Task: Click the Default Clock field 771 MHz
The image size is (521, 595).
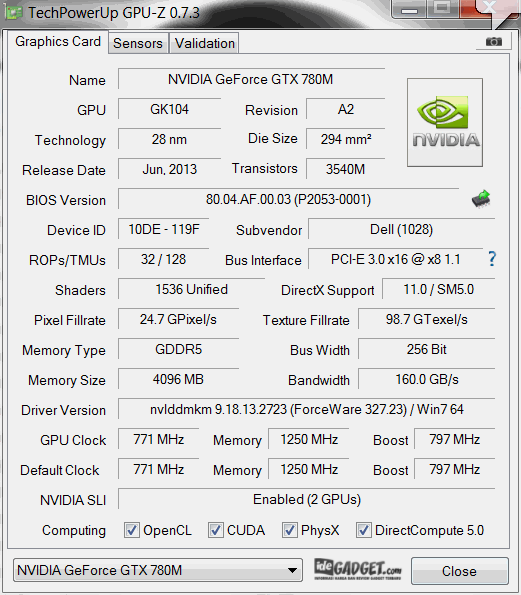Action: 159,469
